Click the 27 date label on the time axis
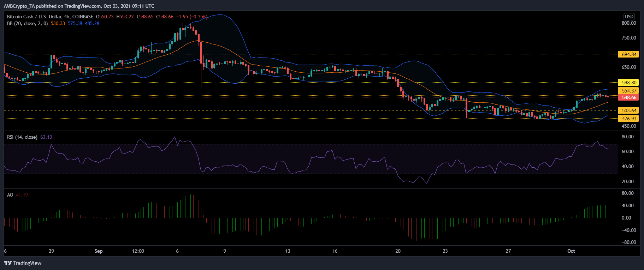Viewport: 644px width, 270px height. (508, 251)
